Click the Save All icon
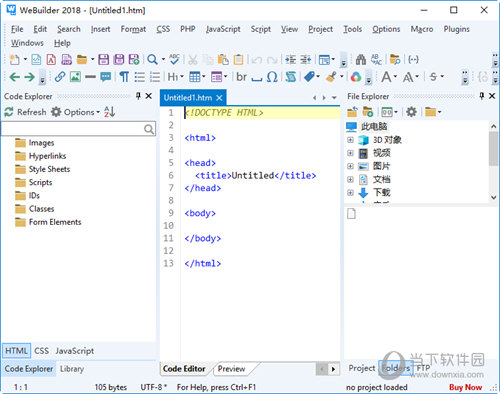 (119, 60)
